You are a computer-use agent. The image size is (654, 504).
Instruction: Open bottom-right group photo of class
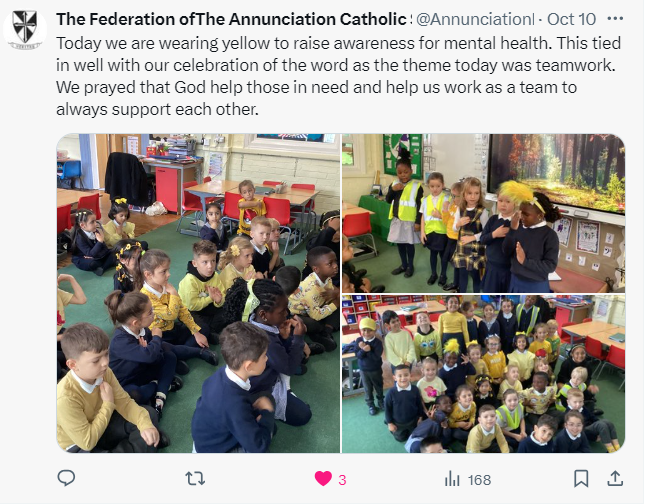coord(483,374)
